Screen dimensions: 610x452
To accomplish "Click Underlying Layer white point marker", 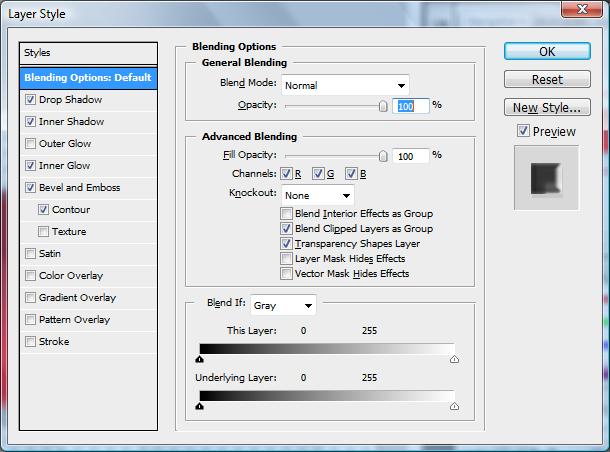I will [454, 406].
